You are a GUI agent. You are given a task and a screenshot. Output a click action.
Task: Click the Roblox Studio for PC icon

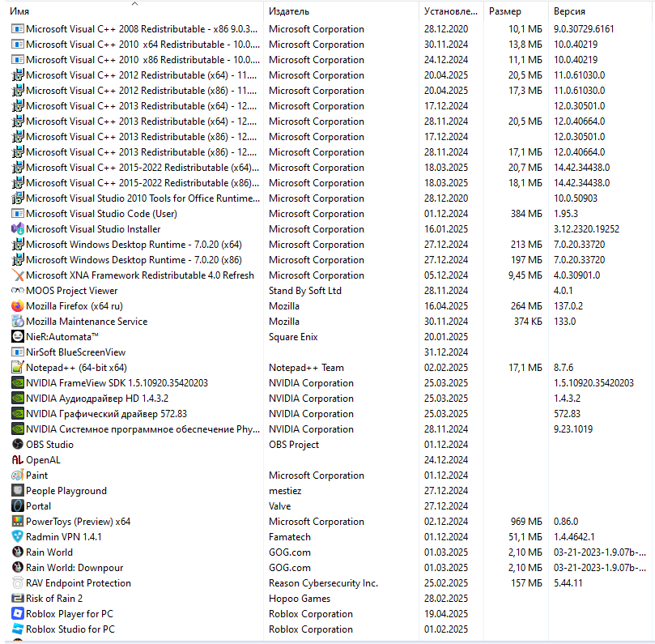(x=18, y=629)
